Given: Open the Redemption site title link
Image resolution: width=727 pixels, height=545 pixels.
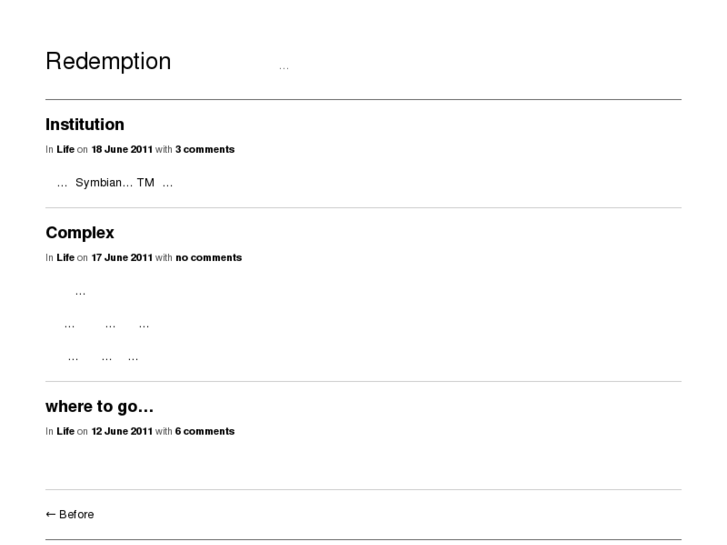Looking at the screenshot, I should pyautogui.click(x=108, y=61).
